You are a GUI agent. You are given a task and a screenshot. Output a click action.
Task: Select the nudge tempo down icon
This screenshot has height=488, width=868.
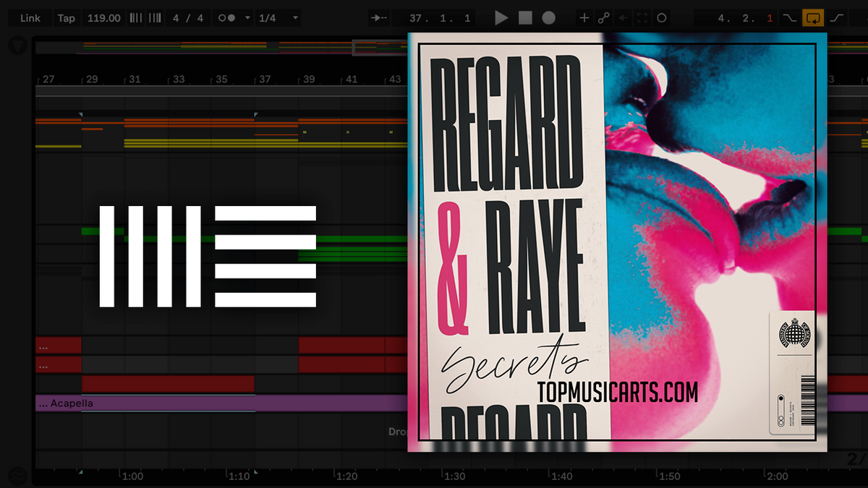coord(135,17)
